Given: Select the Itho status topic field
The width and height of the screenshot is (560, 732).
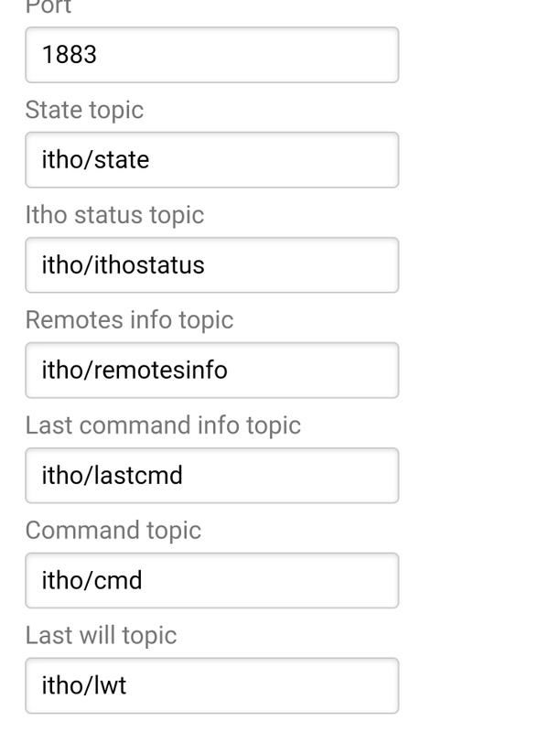Looking at the screenshot, I should [x=211, y=265].
